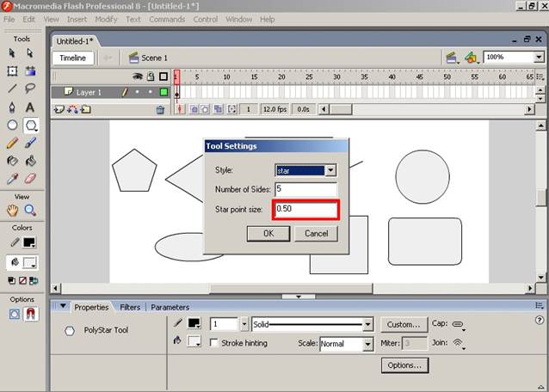Select the Selection arrow tool
Screen dimensions: 549x392
click(12, 52)
